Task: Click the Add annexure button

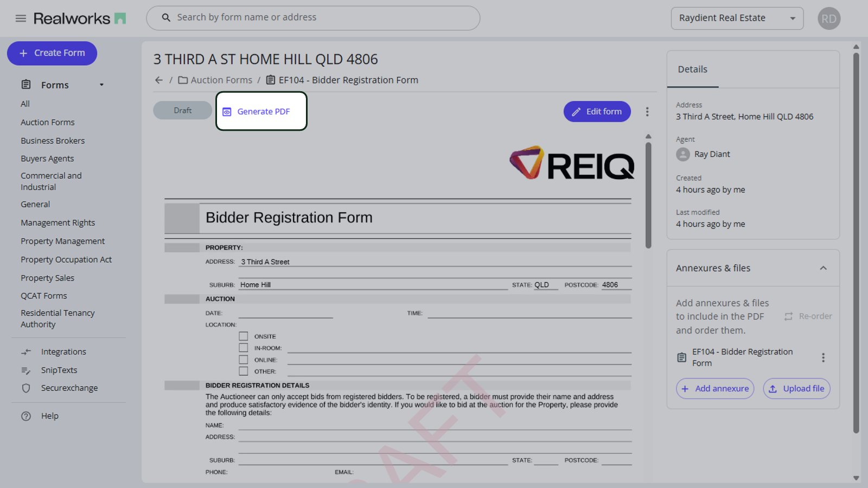Action: 715,389
